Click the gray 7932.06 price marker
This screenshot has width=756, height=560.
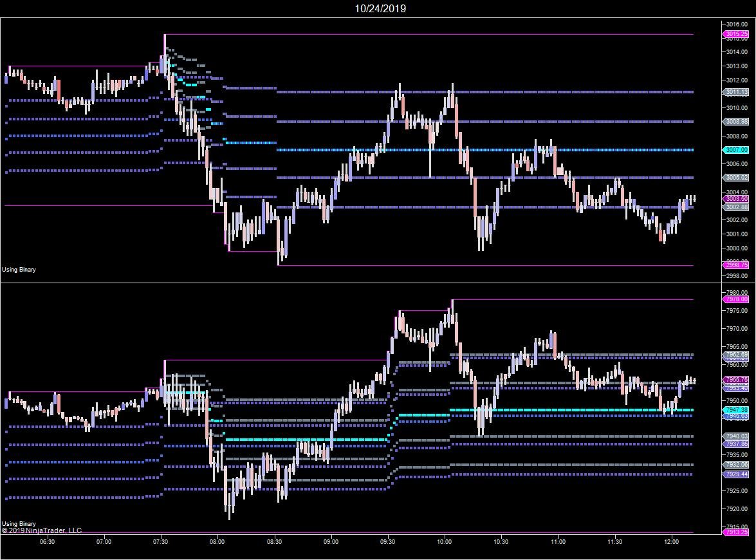point(736,464)
